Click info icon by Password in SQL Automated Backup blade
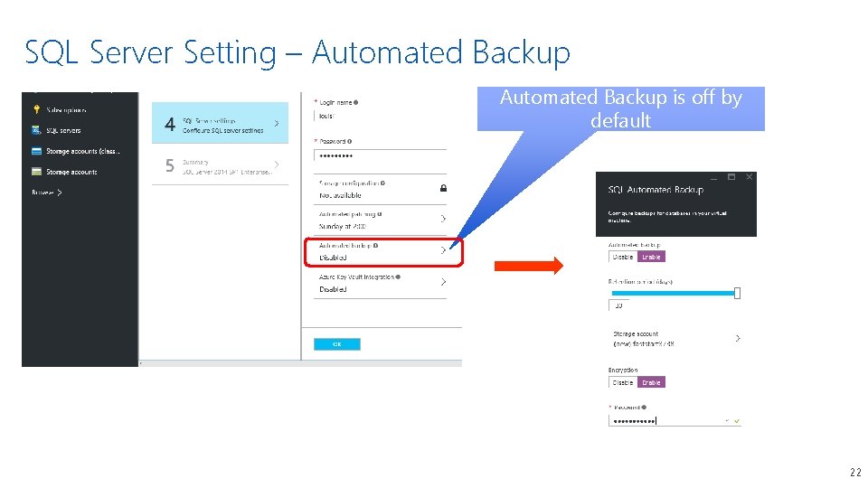Image resolution: width=868 pixels, height=488 pixels. [644, 408]
